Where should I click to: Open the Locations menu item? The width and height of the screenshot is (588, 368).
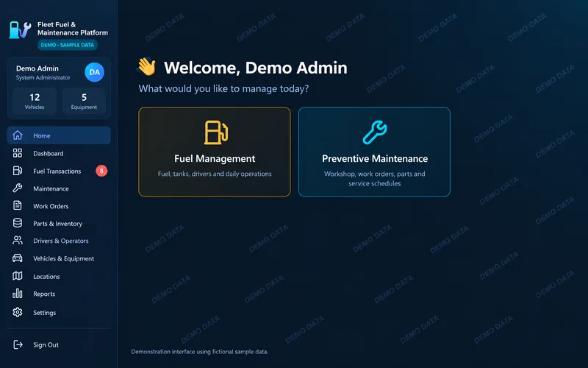59,277
